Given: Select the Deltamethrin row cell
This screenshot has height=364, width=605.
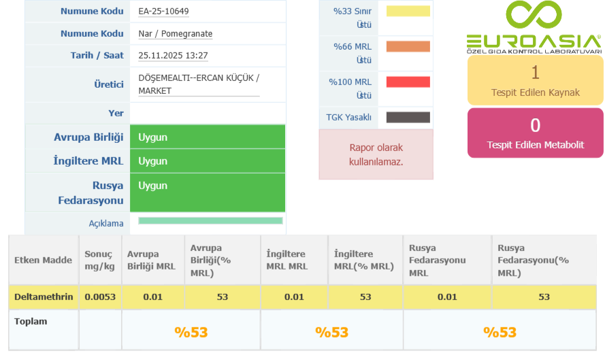Looking at the screenshot, I should (44, 297).
